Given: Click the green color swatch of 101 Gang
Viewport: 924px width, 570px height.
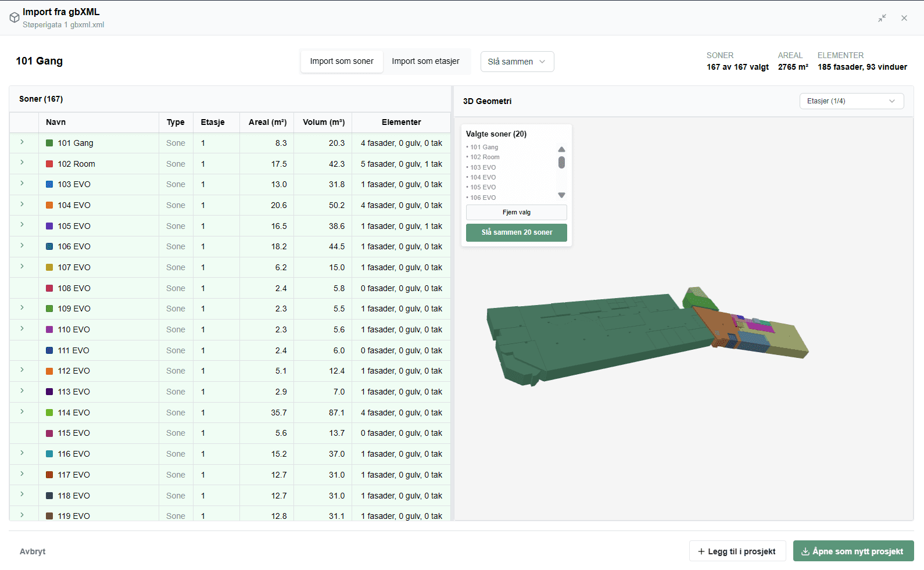Looking at the screenshot, I should pyautogui.click(x=49, y=143).
